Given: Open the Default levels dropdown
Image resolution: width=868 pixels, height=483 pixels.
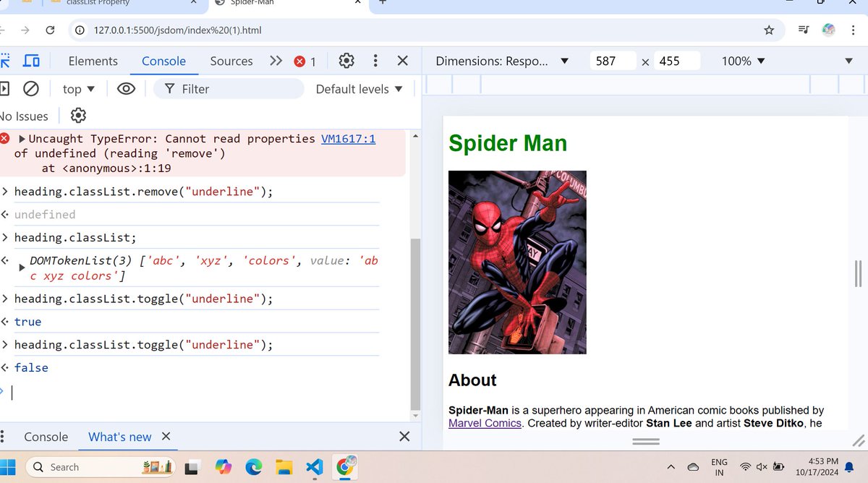Looking at the screenshot, I should point(358,88).
